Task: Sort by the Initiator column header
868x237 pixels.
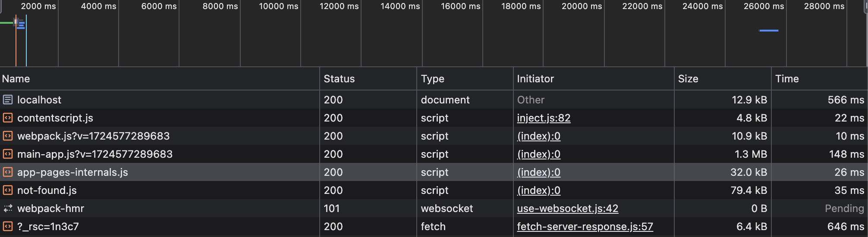Action: tap(535, 79)
